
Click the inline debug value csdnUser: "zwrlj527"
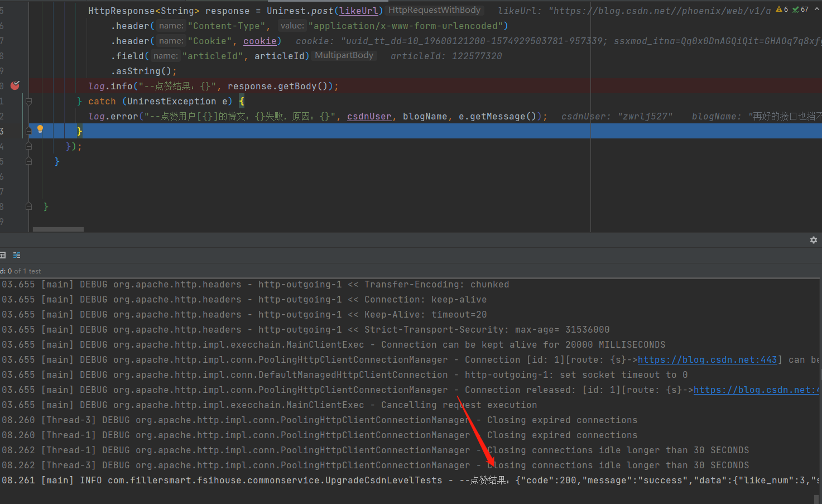click(x=617, y=116)
